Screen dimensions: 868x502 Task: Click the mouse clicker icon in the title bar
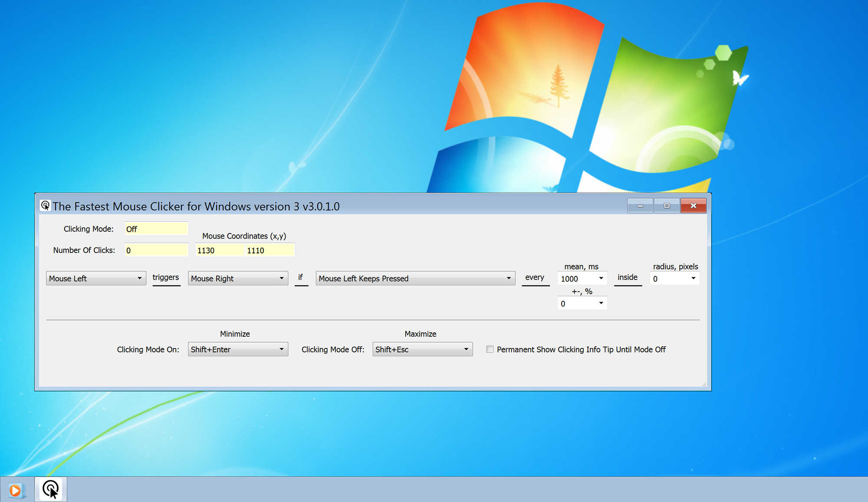[x=45, y=205]
